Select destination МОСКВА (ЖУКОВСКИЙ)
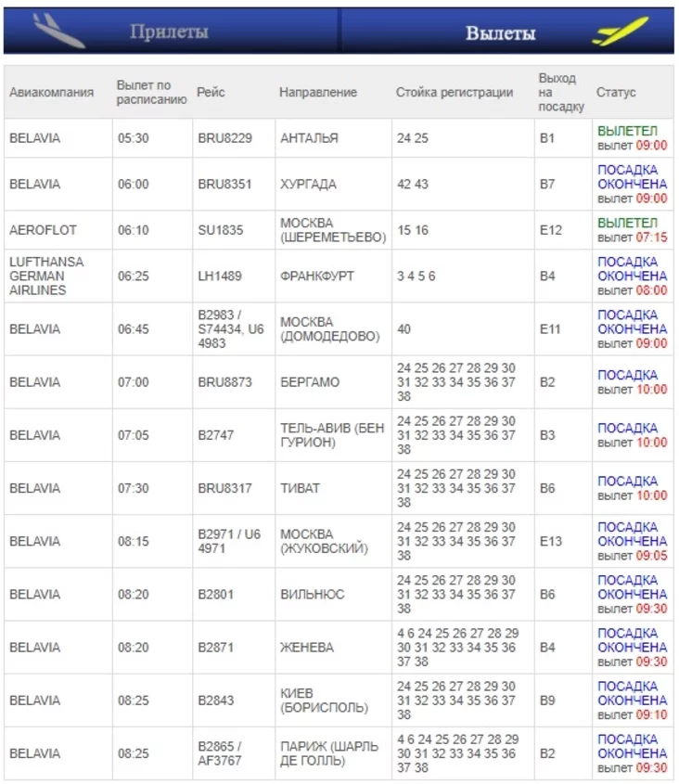679x784 pixels. (324, 541)
